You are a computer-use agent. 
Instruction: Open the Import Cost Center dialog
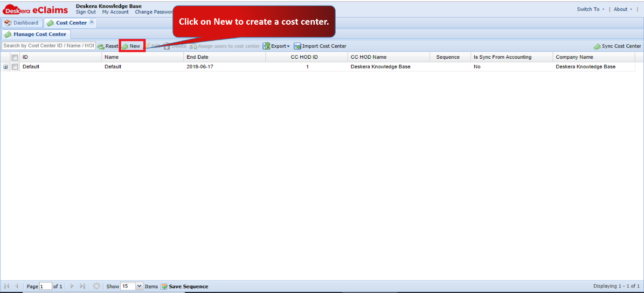point(320,46)
